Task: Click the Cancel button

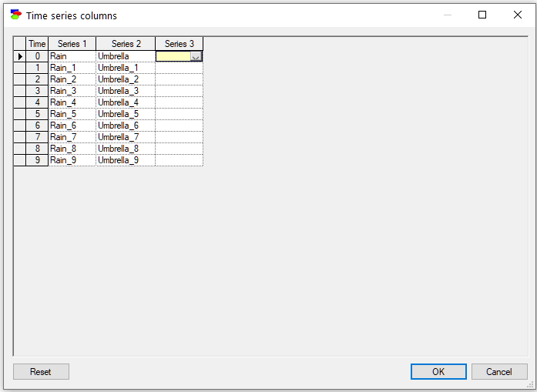Action: coord(499,372)
